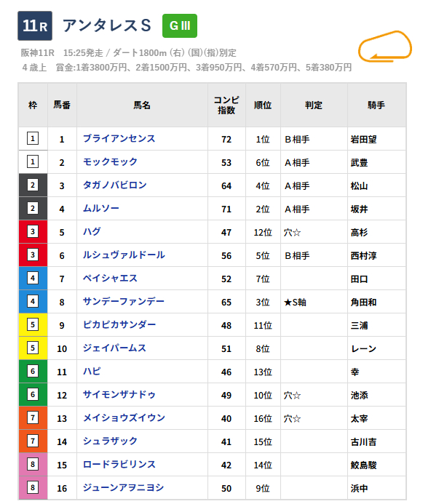Viewport: 447px width, 504px height.
Task: Click the white frame 1 icon beside ブライアンセンス
Action: (x=33, y=138)
